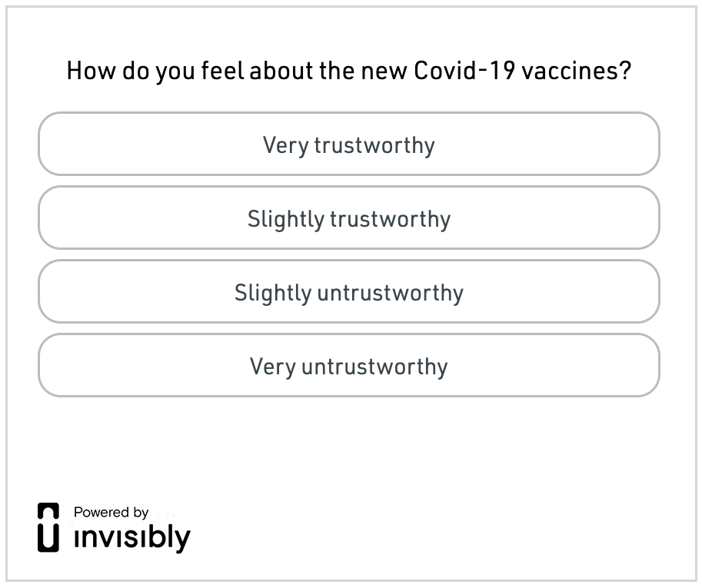This screenshot has width=702, height=588.
Task: Click the word untrustworthy in last option
Action: pyautogui.click(x=374, y=367)
